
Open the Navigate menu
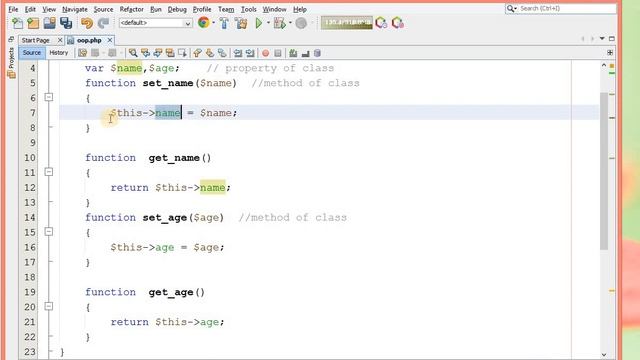coord(75,9)
